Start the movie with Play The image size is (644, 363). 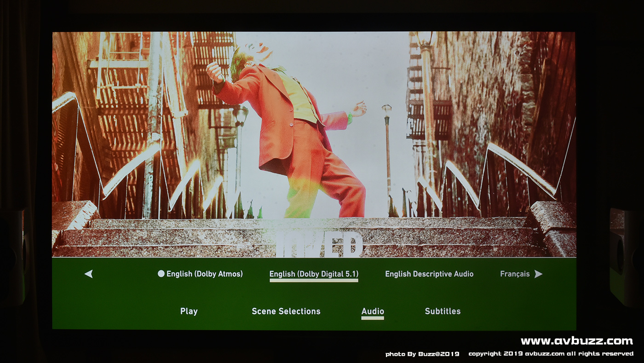[189, 311]
